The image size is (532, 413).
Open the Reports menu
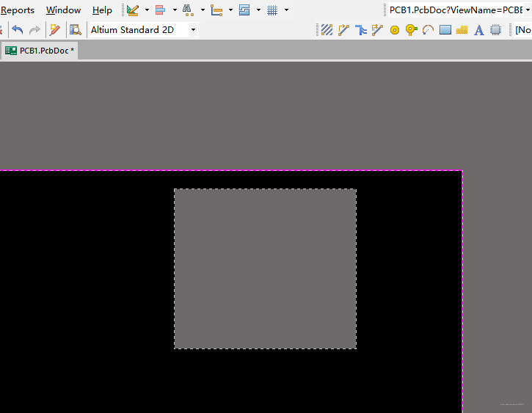point(18,10)
